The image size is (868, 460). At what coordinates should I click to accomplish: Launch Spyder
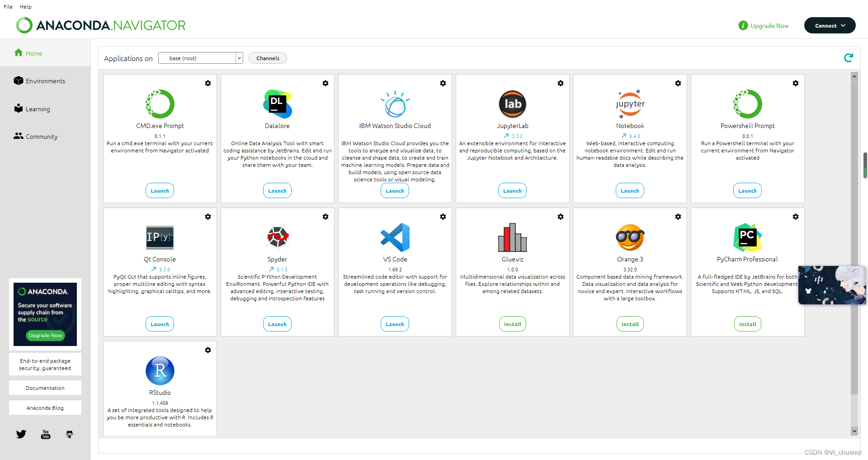tap(277, 324)
